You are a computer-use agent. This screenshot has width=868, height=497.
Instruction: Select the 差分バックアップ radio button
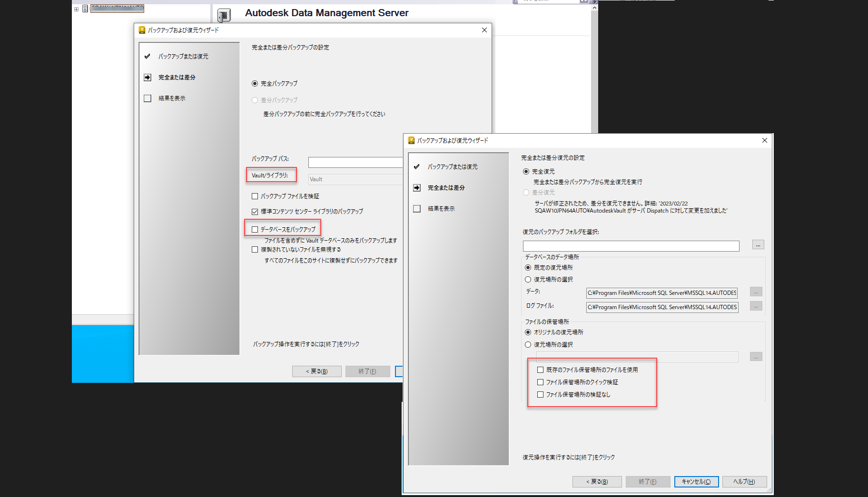coord(255,100)
